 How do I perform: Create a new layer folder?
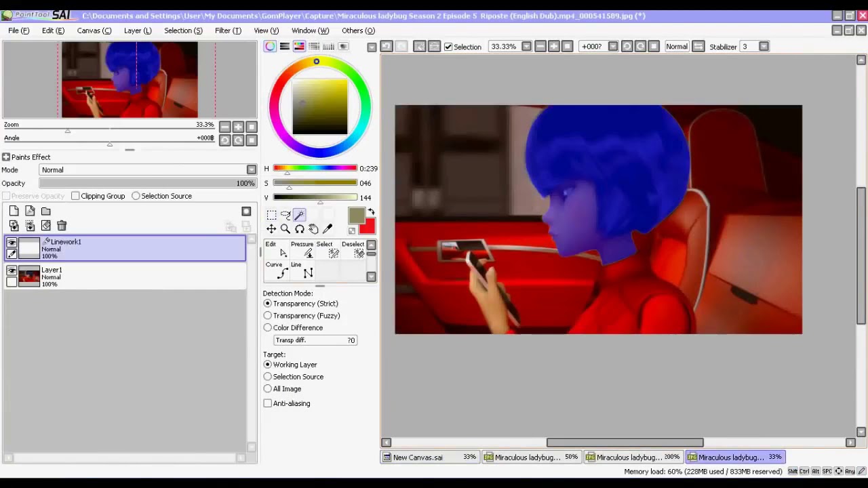pos(45,211)
